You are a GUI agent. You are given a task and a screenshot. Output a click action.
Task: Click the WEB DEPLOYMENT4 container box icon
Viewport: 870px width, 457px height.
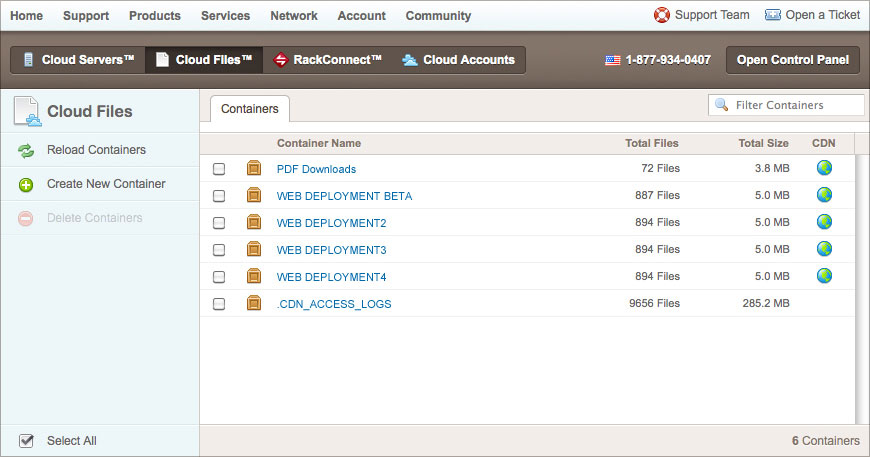254,276
